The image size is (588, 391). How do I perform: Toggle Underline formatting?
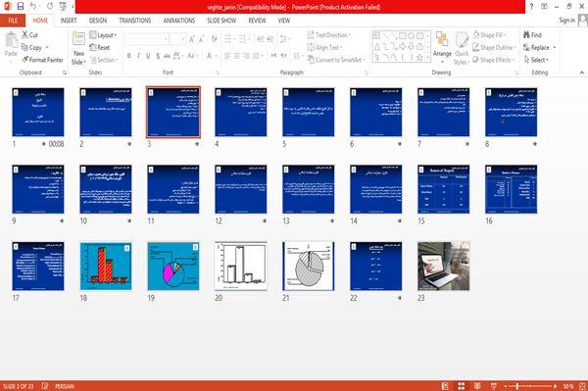[x=148, y=56]
